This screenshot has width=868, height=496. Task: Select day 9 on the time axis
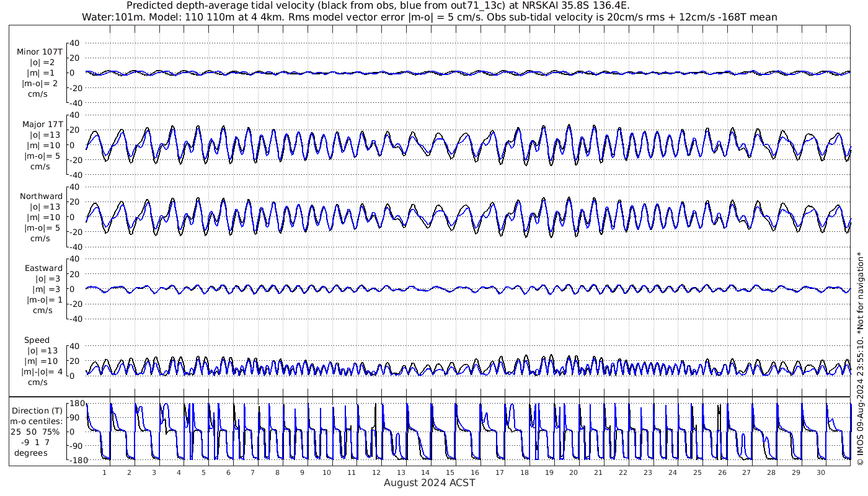(302, 472)
